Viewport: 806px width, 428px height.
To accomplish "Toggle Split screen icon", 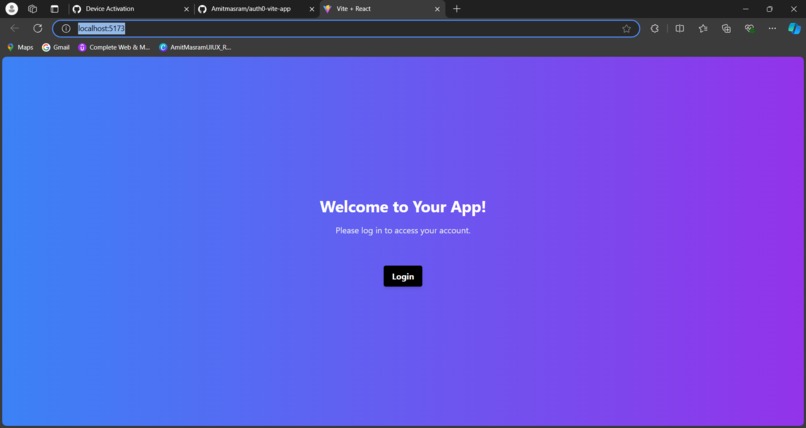I will (x=680, y=29).
